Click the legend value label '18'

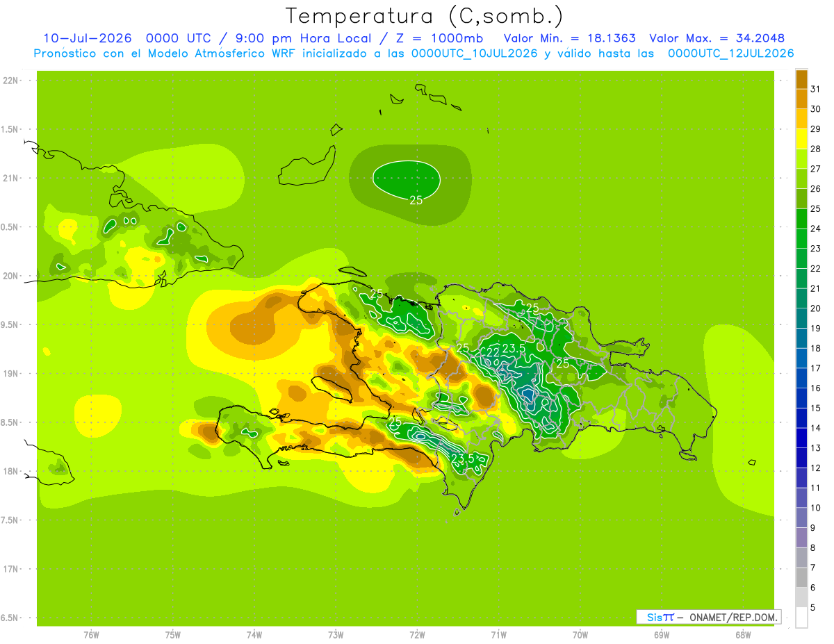[815, 348]
